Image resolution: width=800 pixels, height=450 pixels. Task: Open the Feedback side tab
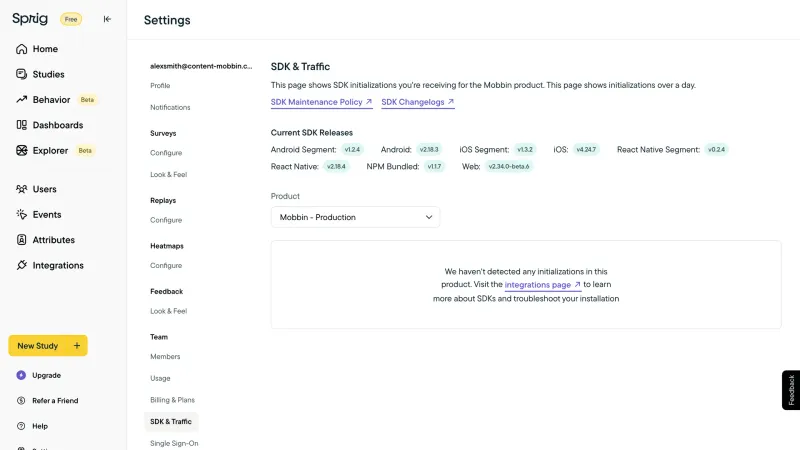(791, 390)
